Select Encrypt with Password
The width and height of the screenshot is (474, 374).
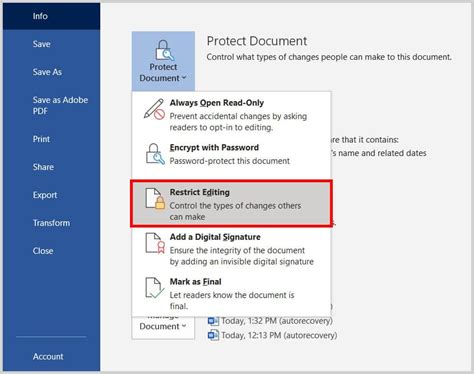click(x=231, y=157)
